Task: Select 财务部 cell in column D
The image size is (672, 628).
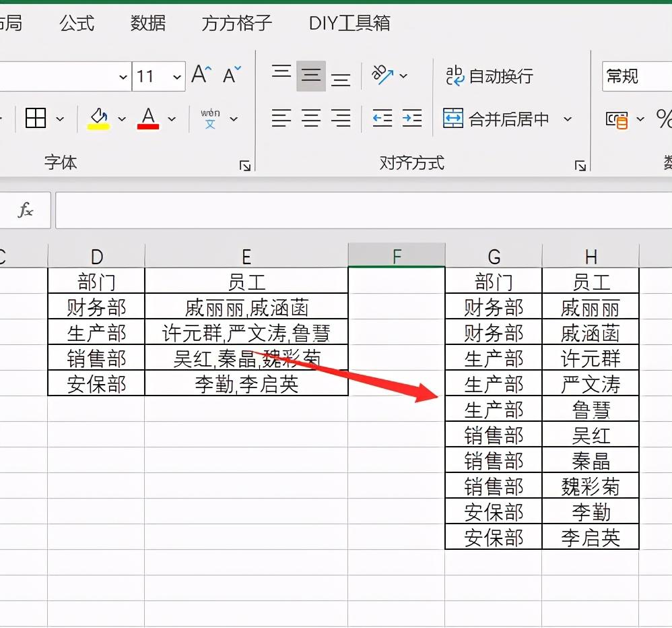Action: [x=96, y=307]
